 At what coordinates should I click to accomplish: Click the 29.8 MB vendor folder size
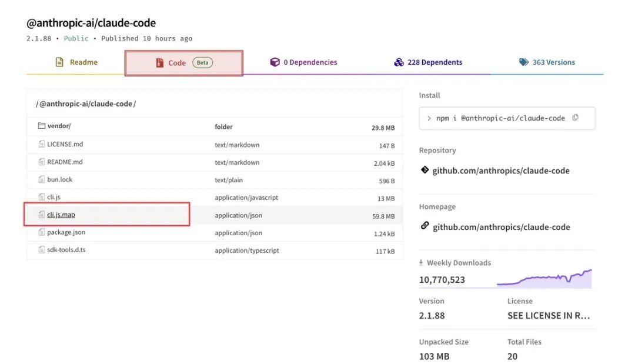click(x=383, y=128)
